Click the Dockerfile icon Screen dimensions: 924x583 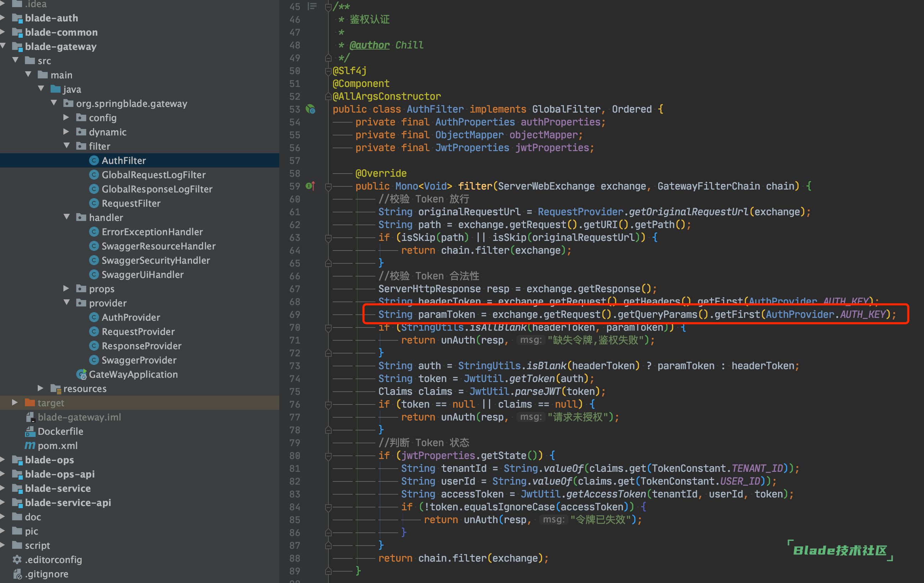[x=30, y=432]
